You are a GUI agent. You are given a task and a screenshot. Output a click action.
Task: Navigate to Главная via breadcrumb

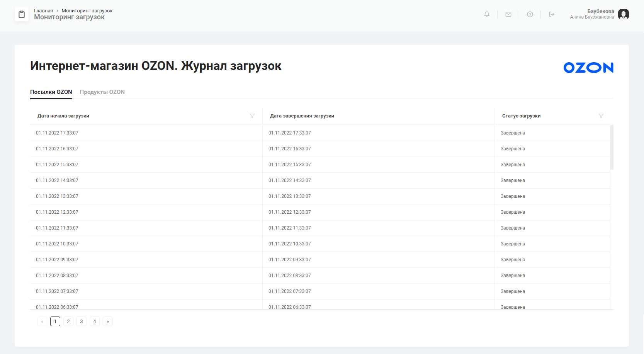pyautogui.click(x=44, y=10)
